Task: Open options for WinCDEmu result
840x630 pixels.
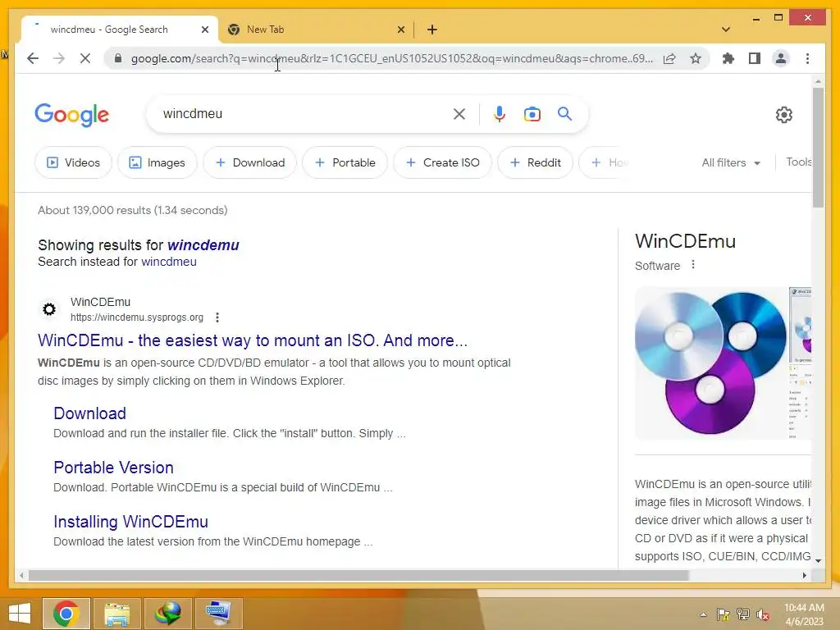Action: (217, 317)
